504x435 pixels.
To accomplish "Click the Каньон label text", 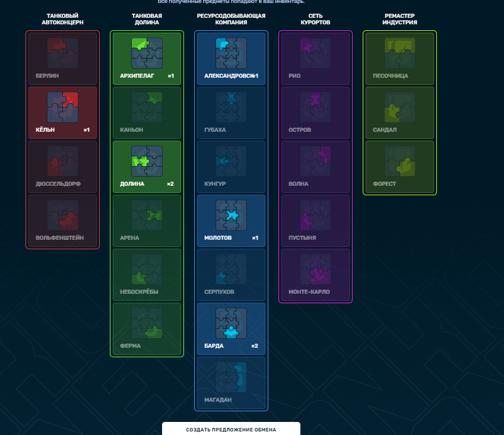I will (131, 130).
